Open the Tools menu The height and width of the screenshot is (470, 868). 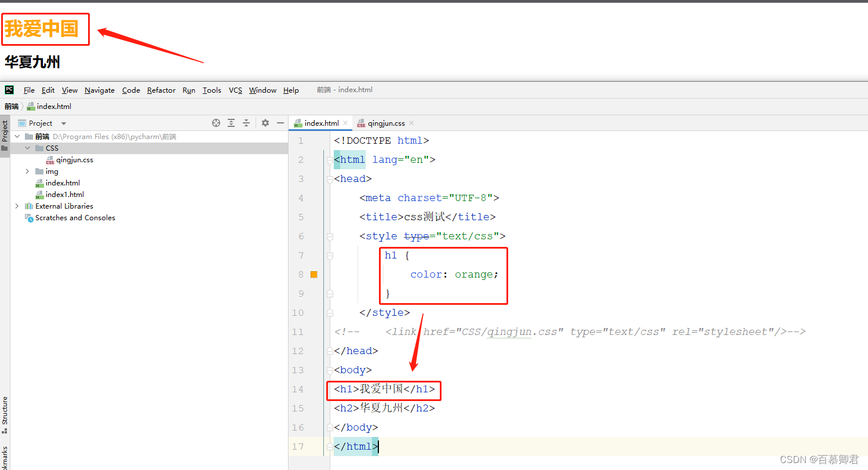point(212,90)
